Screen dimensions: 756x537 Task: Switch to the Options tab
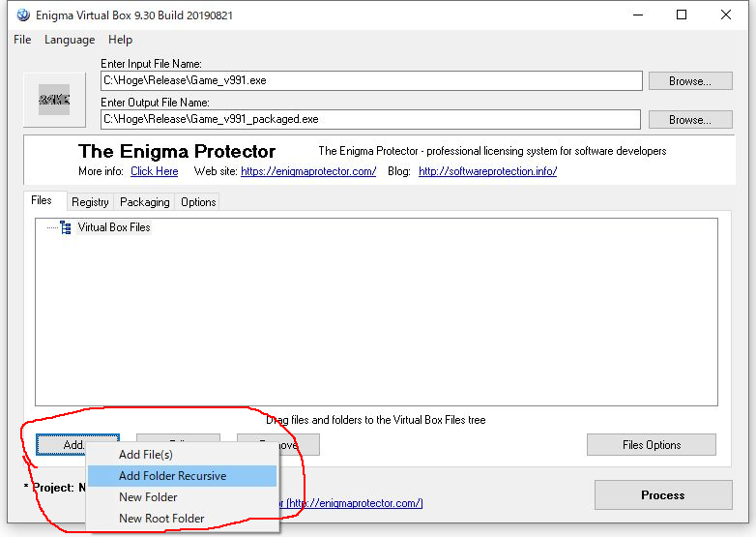[x=198, y=201]
